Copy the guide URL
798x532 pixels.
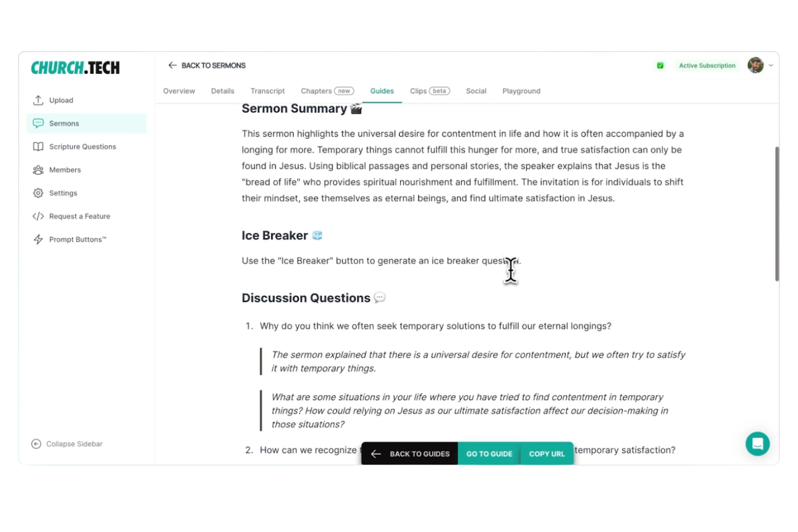pos(546,453)
